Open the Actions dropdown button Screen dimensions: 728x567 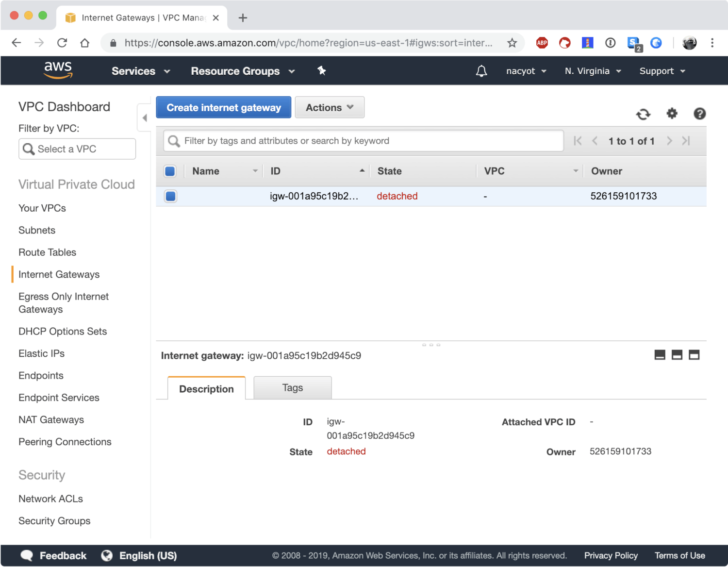tap(330, 107)
